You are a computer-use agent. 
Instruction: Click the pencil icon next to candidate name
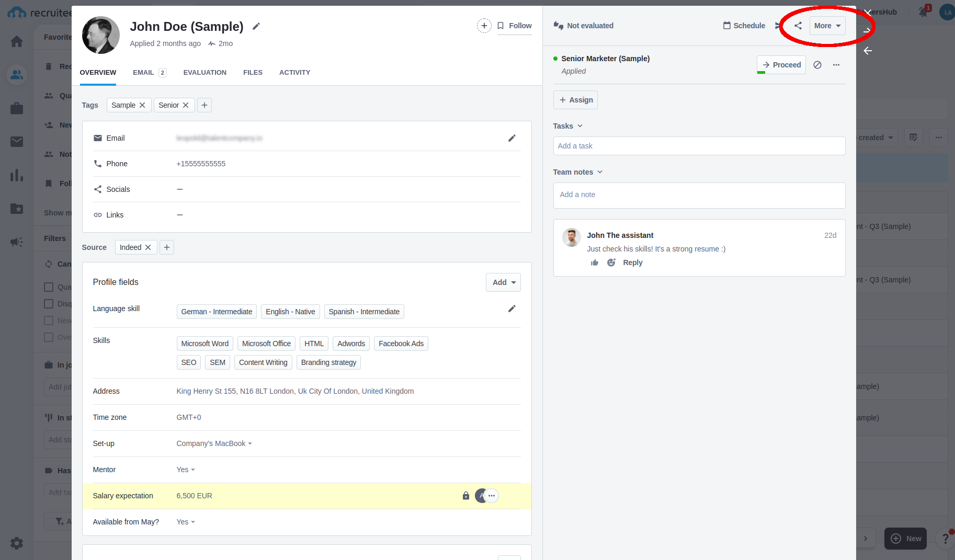[x=256, y=26]
